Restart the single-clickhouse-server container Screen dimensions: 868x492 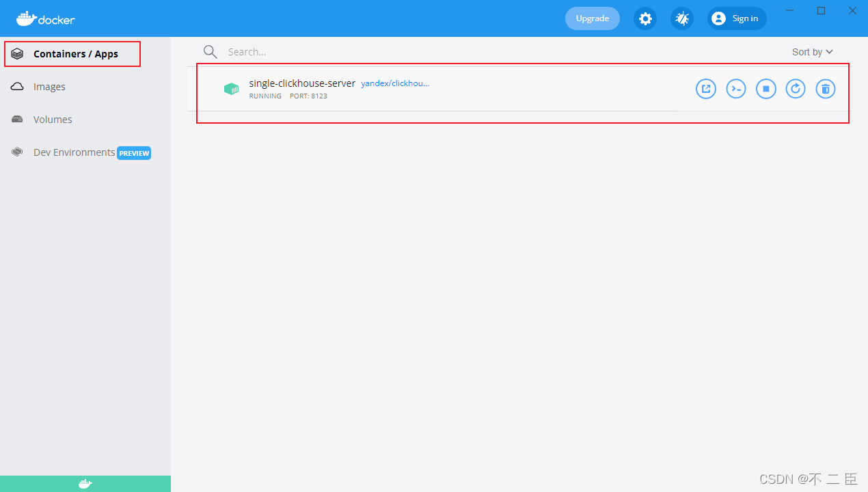796,89
